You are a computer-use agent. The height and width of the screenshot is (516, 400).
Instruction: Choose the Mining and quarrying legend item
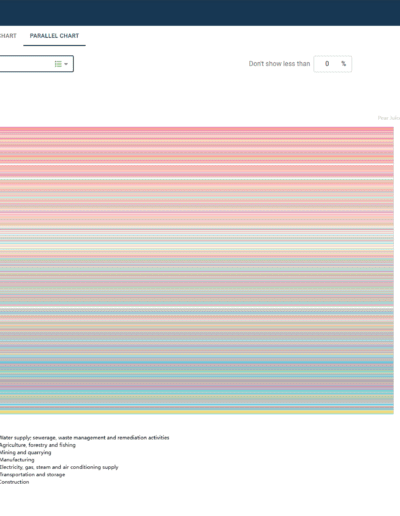pos(26,452)
